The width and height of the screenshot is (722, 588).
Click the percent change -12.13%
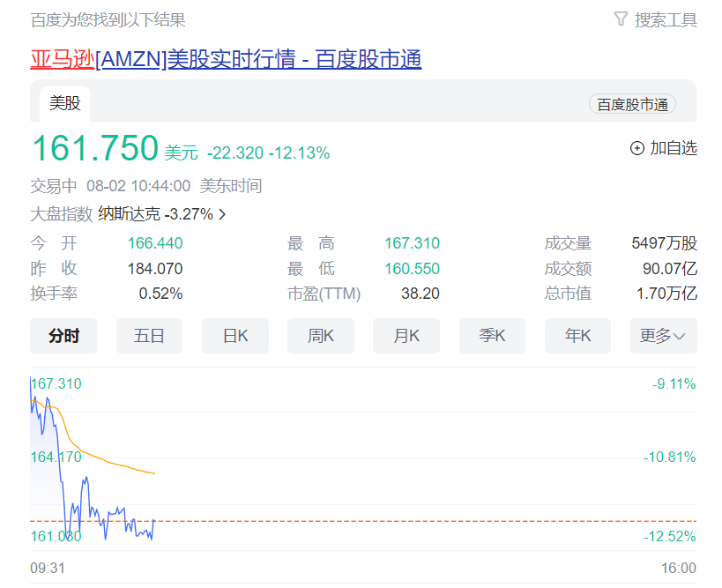pos(300,153)
